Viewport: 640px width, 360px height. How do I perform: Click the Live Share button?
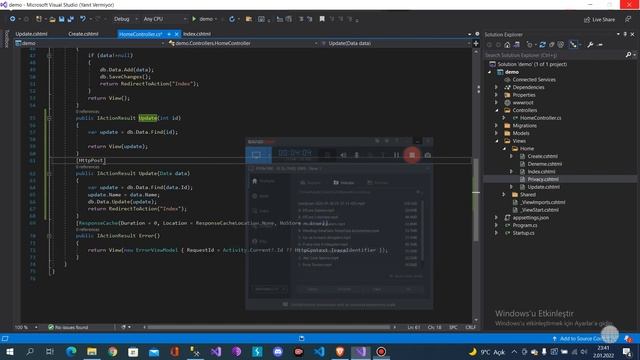tap(599, 20)
